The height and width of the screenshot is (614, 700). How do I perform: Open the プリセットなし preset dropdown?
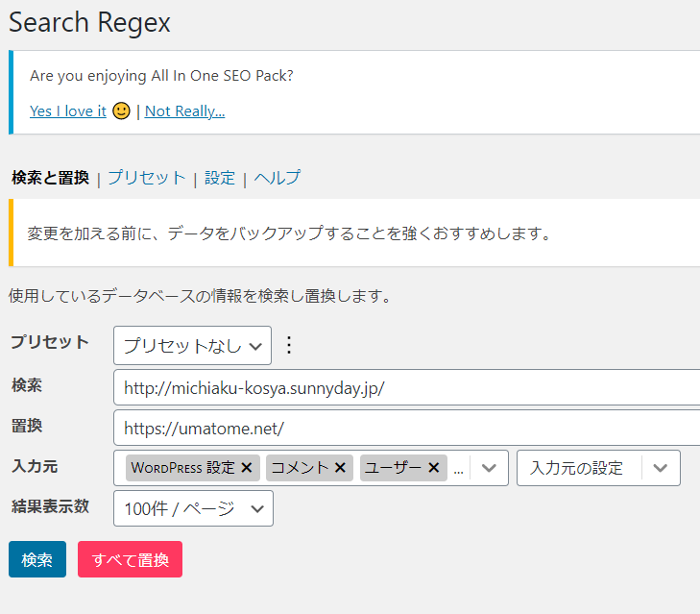[192, 345]
